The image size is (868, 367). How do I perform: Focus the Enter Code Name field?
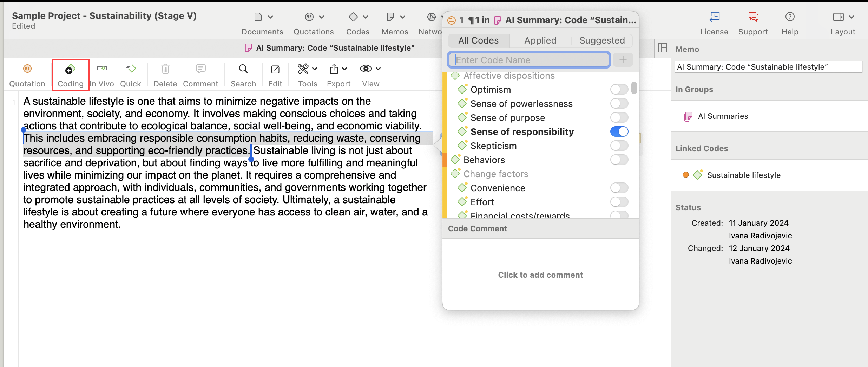[529, 60]
